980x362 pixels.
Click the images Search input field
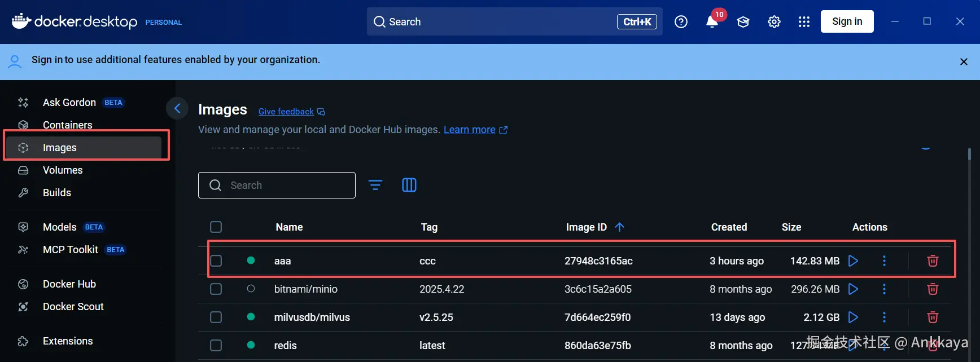[277, 185]
